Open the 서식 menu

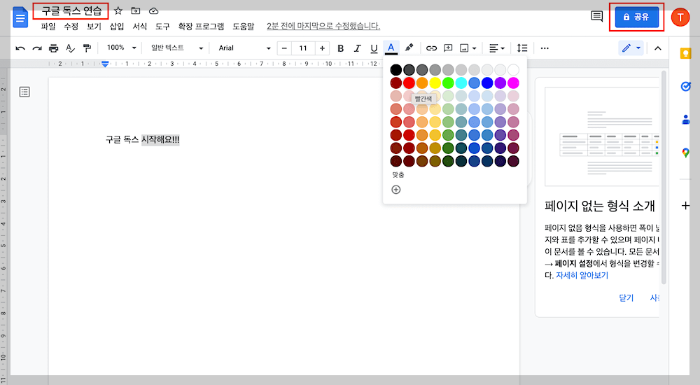click(x=140, y=26)
